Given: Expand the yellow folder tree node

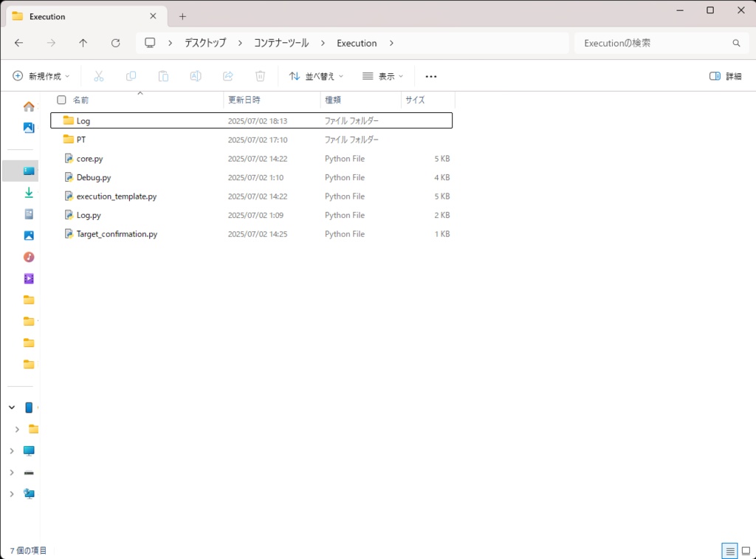Looking at the screenshot, I should [x=18, y=429].
